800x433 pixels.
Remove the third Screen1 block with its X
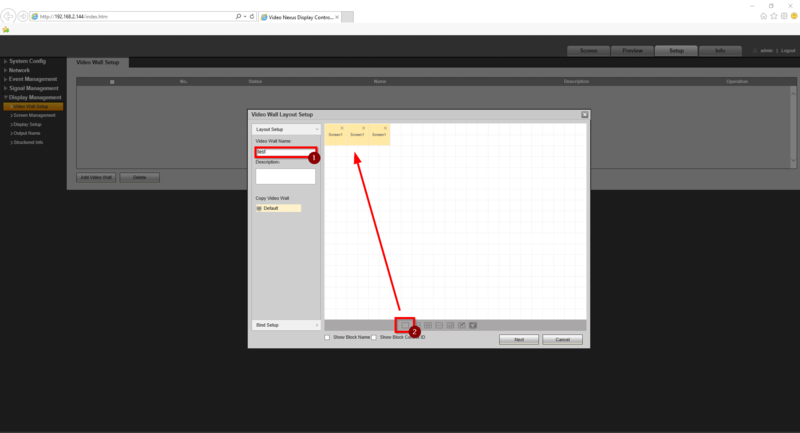pos(385,128)
